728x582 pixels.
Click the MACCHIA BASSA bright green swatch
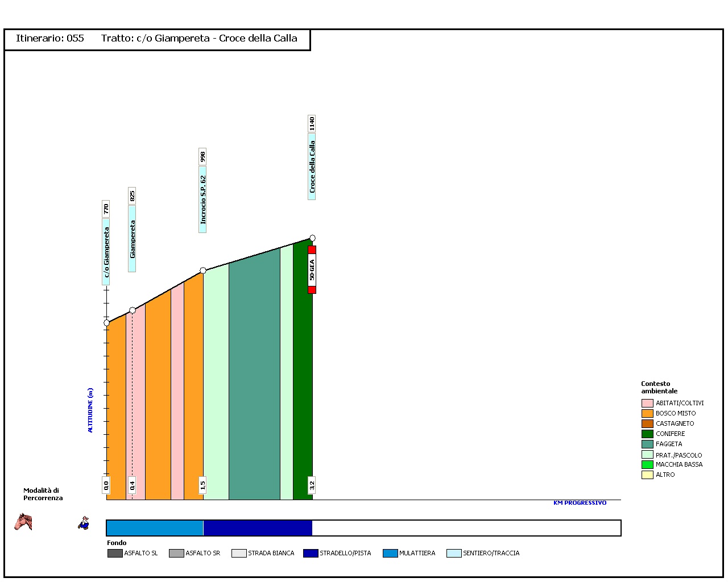click(647, 464)
